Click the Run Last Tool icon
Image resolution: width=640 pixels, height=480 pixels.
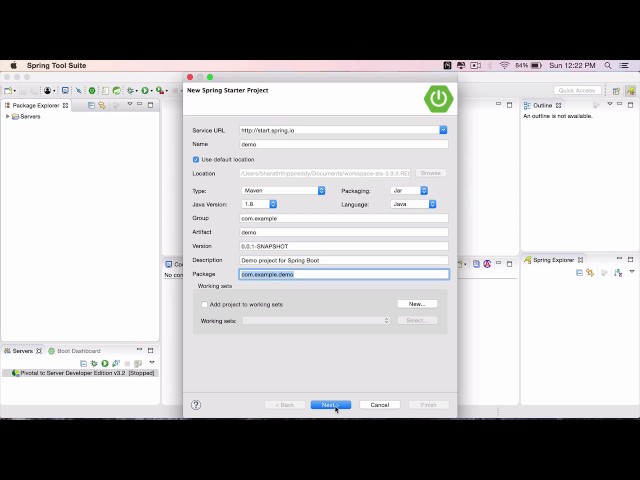click(160, 91)
